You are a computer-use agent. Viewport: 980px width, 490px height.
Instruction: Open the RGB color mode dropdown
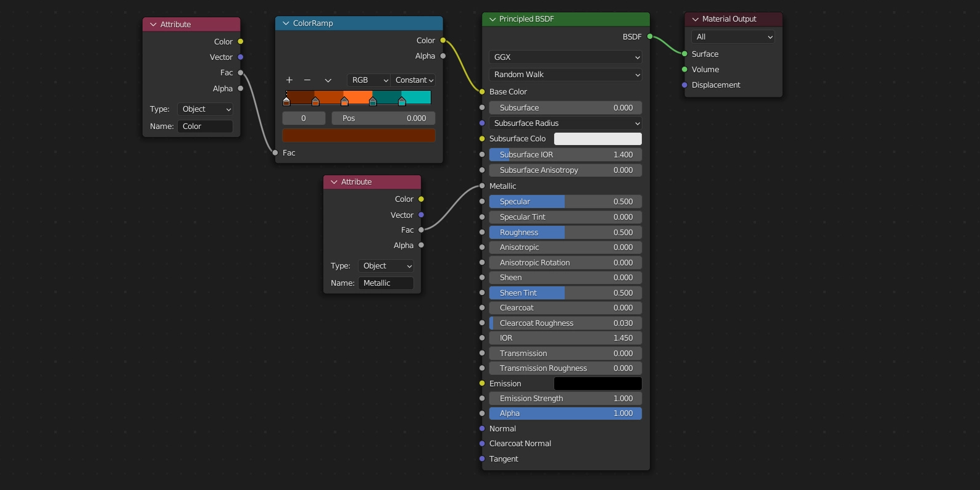tap(369, 80)
